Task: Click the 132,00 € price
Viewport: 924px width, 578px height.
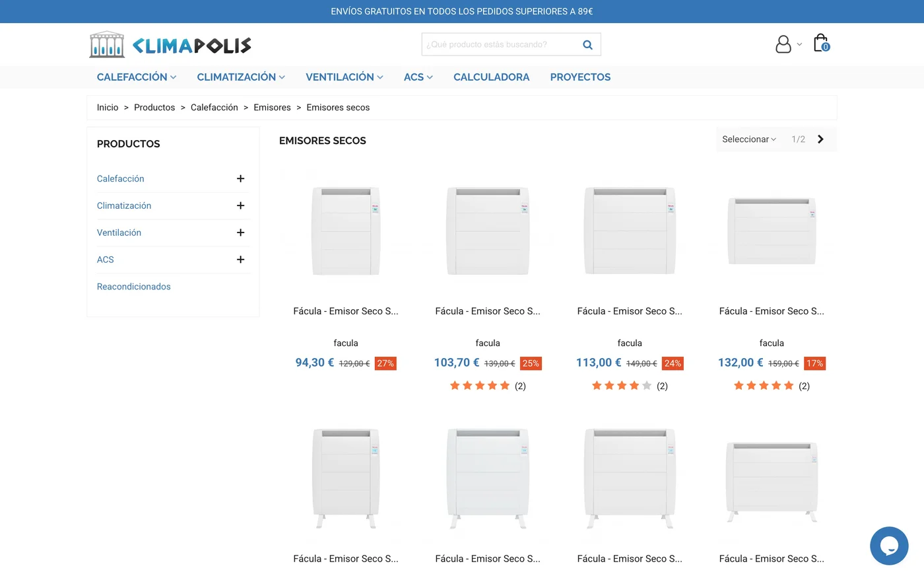Action: [x=741, y=363]
